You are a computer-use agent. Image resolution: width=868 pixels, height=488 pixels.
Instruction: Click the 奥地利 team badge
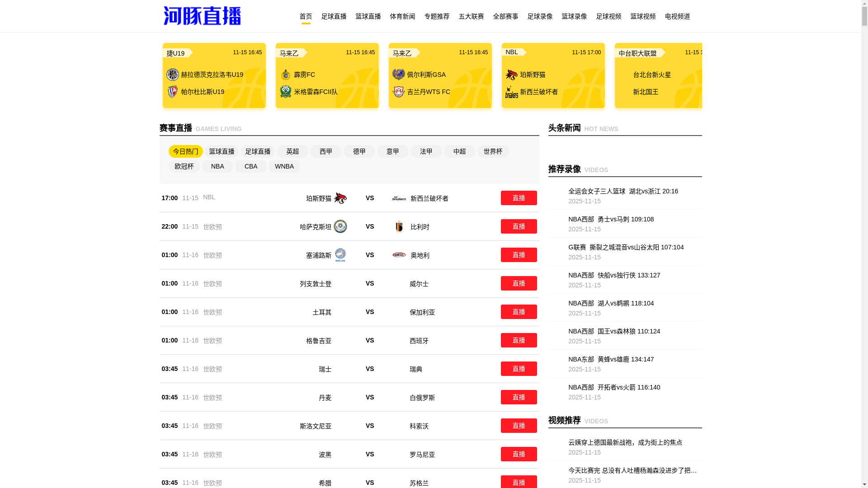coord(399,255)
